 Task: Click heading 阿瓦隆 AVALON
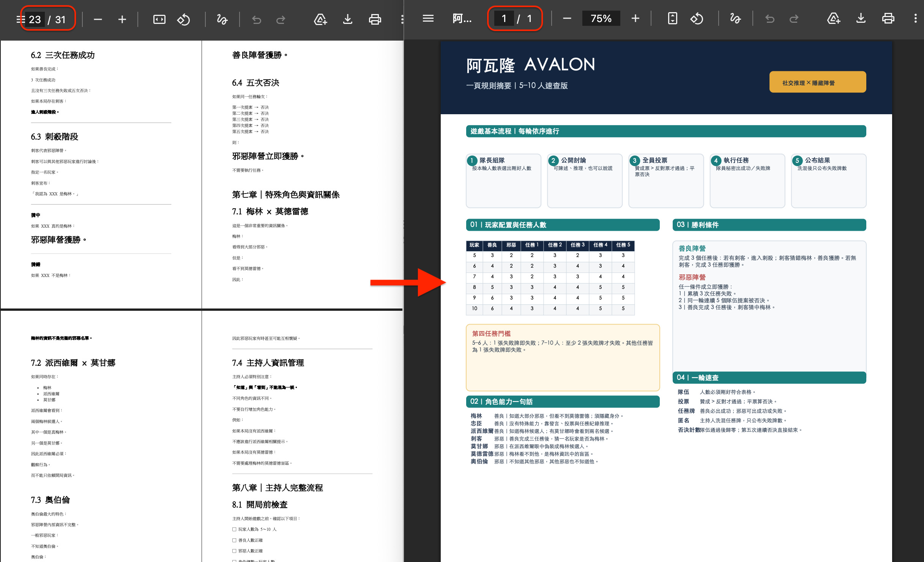(x=530, y=65)
